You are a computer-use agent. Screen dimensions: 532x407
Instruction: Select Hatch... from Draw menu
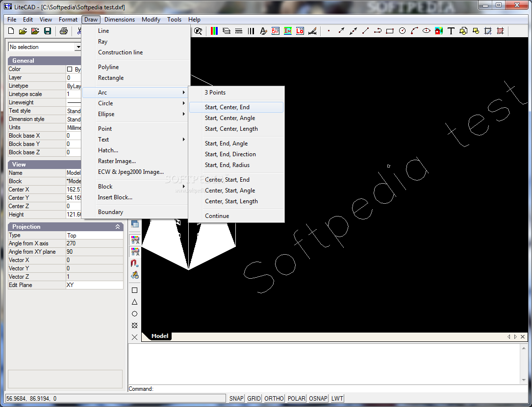[136, 150]
